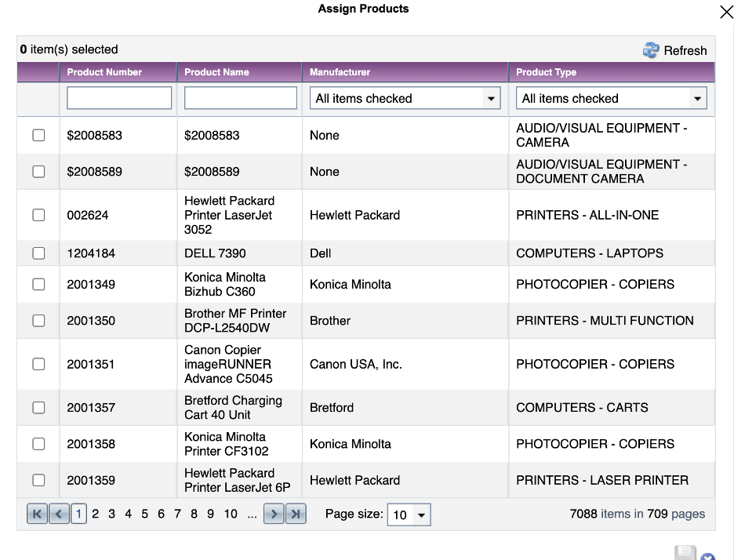Check the box for $2008583

tap(39, 136)
